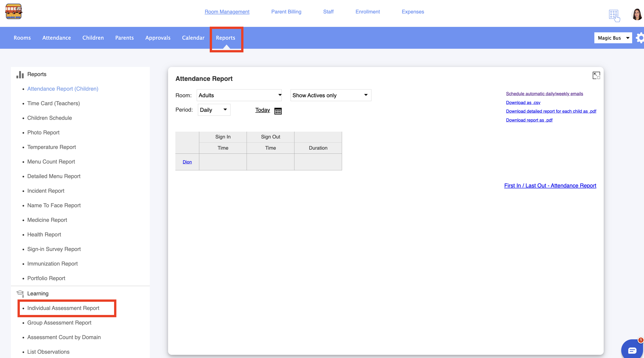Screen dimensions: 644x358
Task: Click the Learning graduation cap icon
Action: [20, 294]
